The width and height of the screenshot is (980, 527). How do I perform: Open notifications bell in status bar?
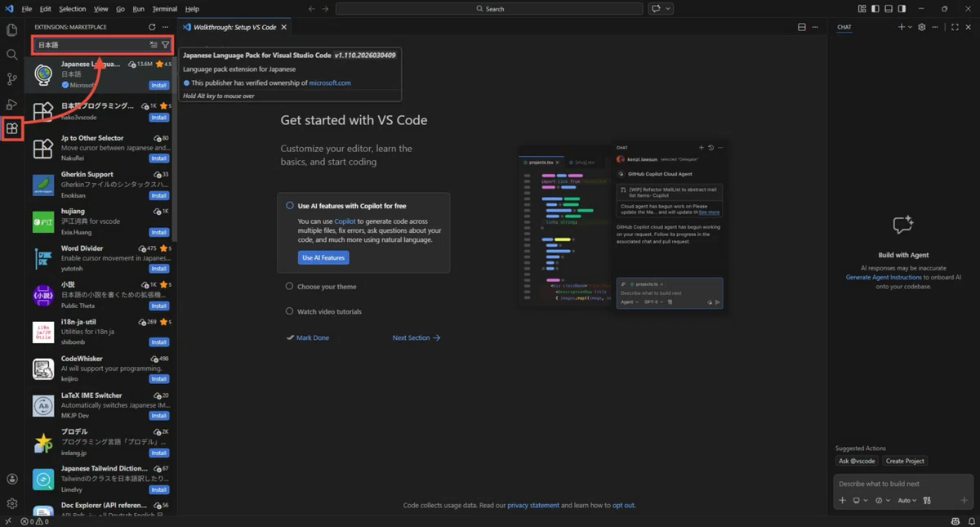point(970,521)
